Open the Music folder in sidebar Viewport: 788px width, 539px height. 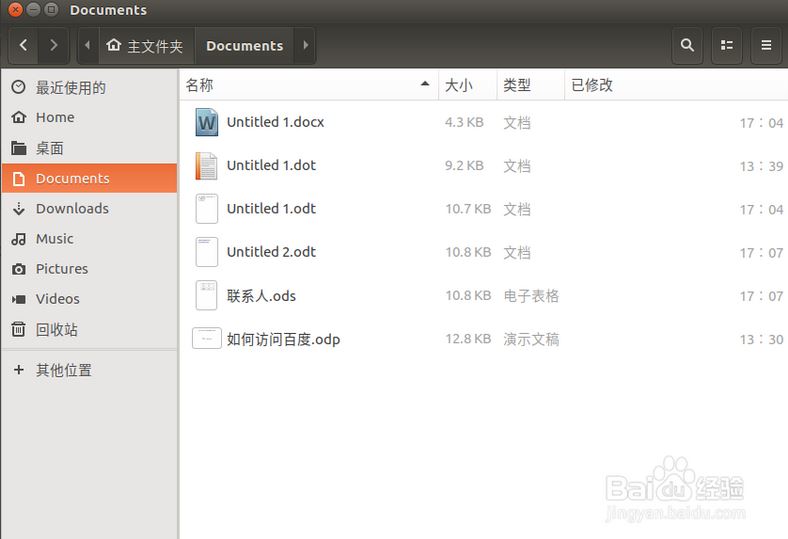[55, 238]
